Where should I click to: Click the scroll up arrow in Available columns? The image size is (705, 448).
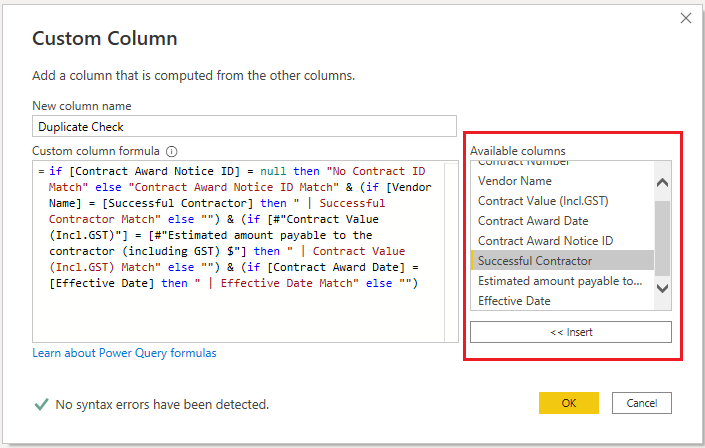click(662, 182)
